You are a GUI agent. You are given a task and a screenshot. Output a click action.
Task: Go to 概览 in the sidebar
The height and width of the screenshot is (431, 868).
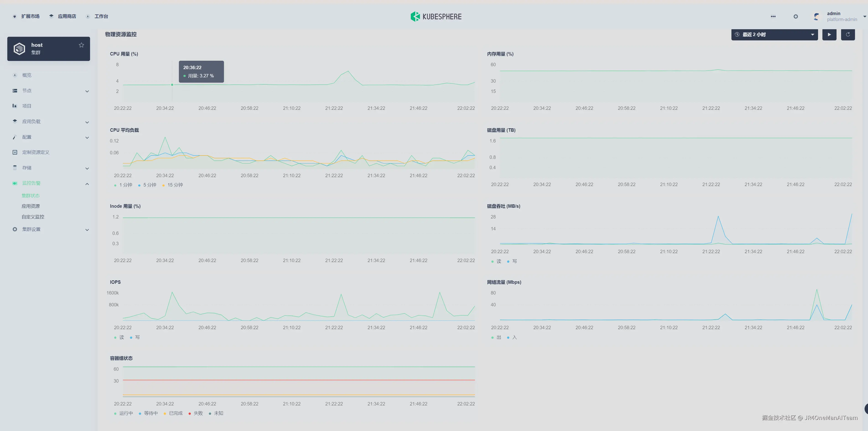pos(27,75)
